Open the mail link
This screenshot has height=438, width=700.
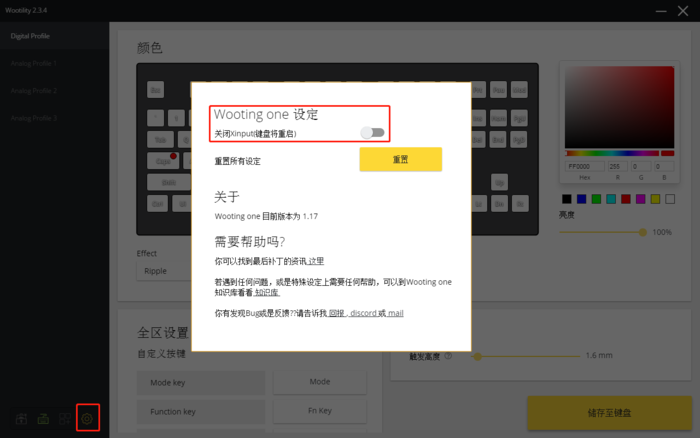point(396,313)
